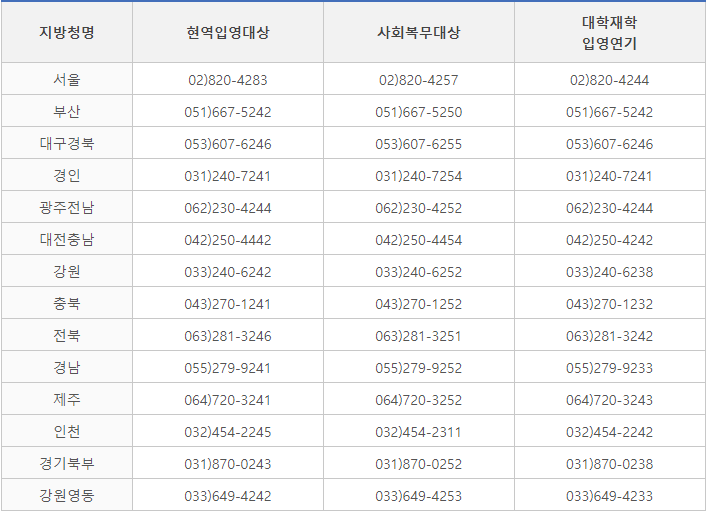Viewport: 707px width, 511px height.
Task: Click phone number 055)279-9252
Action: pos(418,368)
